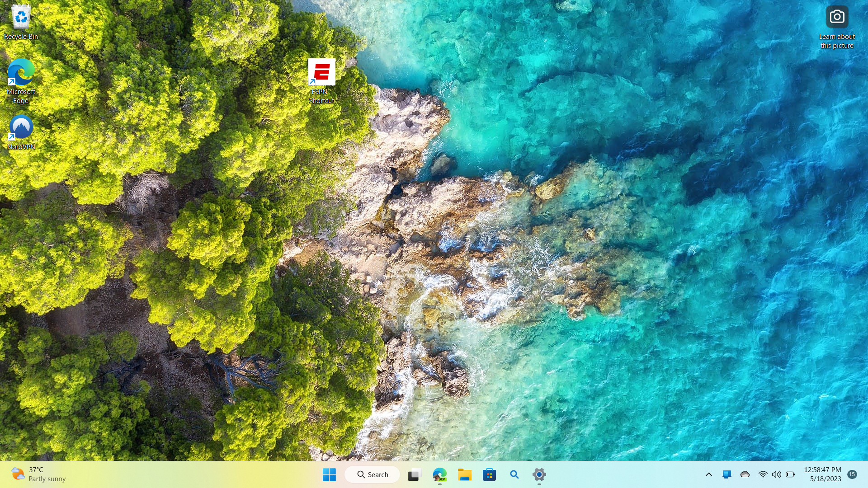The image size is (868, 488).
Task: Expand hidden system tray icons
Action: coord(709,474)
